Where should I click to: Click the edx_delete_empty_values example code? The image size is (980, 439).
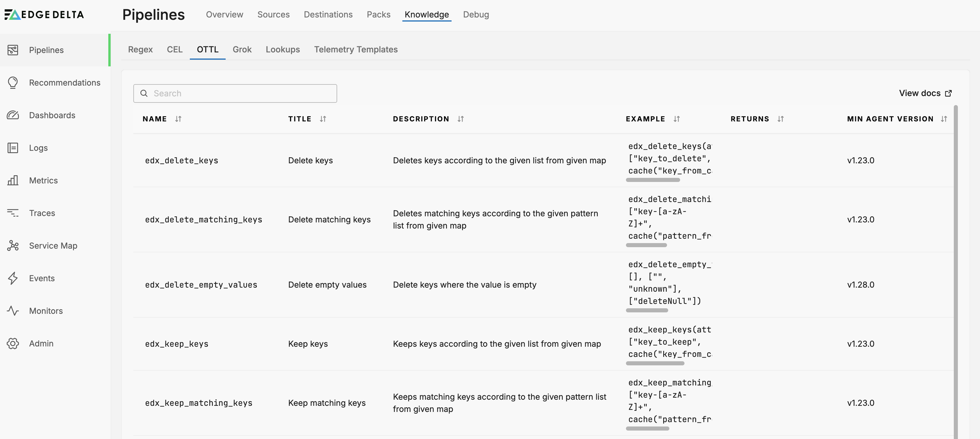(x=670, y=283)
